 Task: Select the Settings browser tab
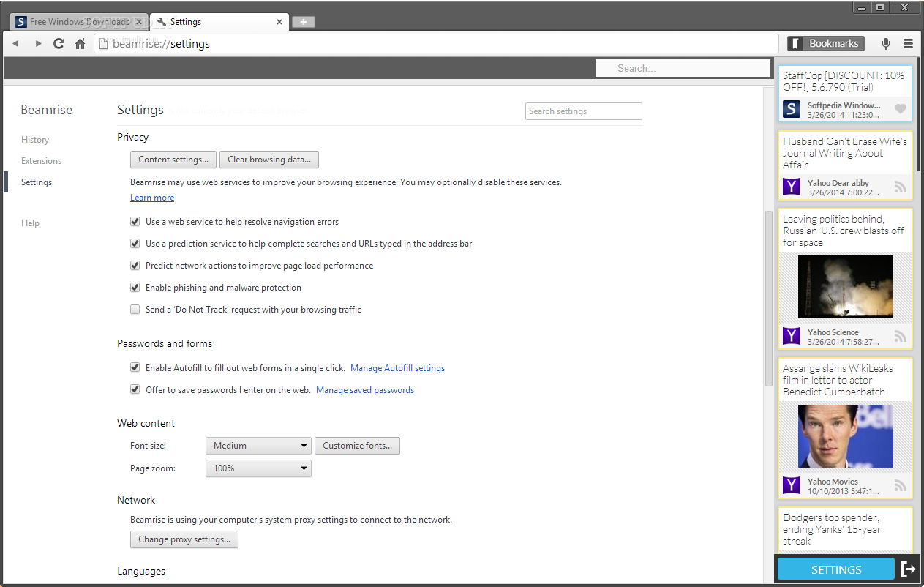pyautogui.click(x=219, y=22)
